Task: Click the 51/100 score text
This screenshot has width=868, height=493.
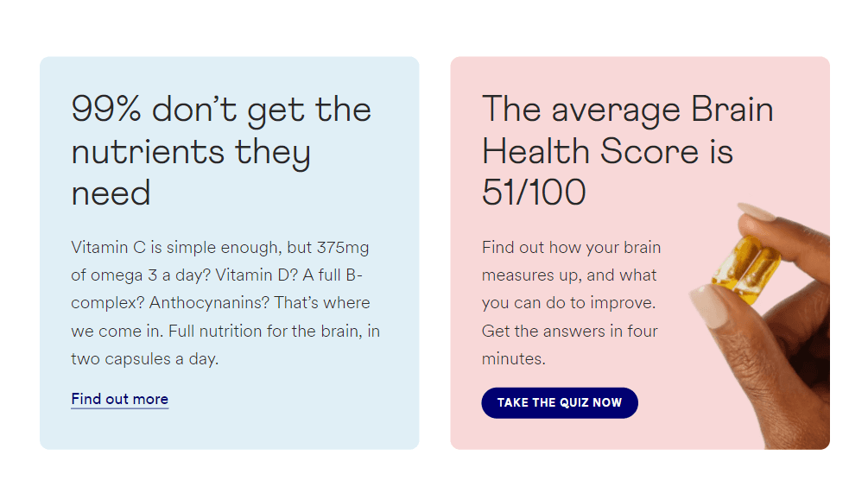Action: point(534,193)
